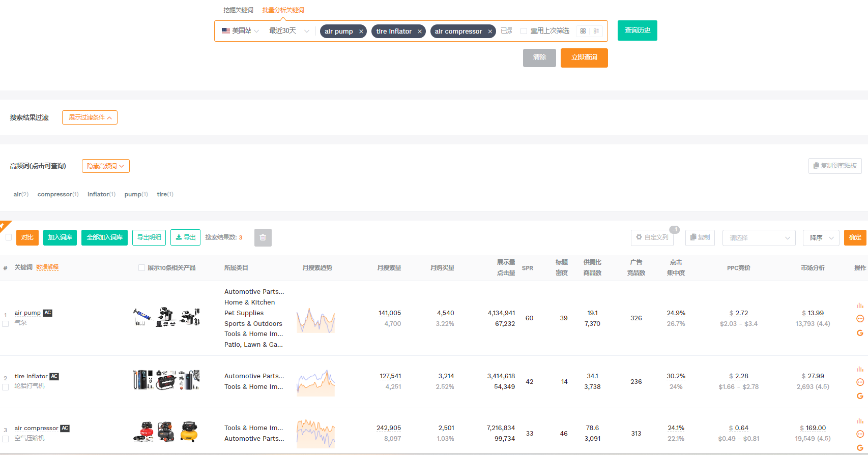Click the grey clear button
868x455 pixels.
(539, 57)
